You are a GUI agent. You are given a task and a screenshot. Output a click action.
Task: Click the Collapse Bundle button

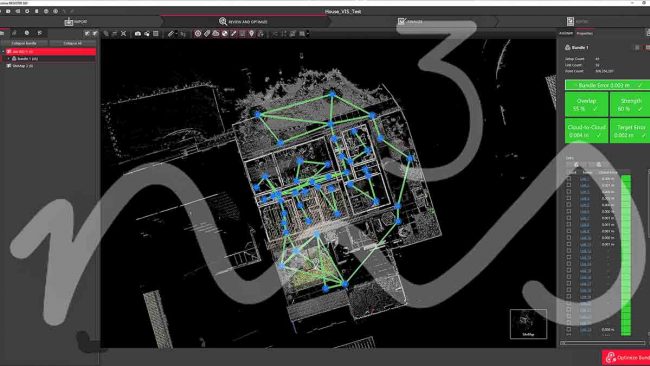point(24,43)
